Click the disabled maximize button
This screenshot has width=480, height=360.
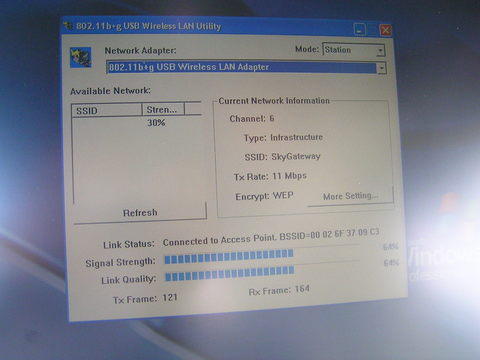(373, 30)
